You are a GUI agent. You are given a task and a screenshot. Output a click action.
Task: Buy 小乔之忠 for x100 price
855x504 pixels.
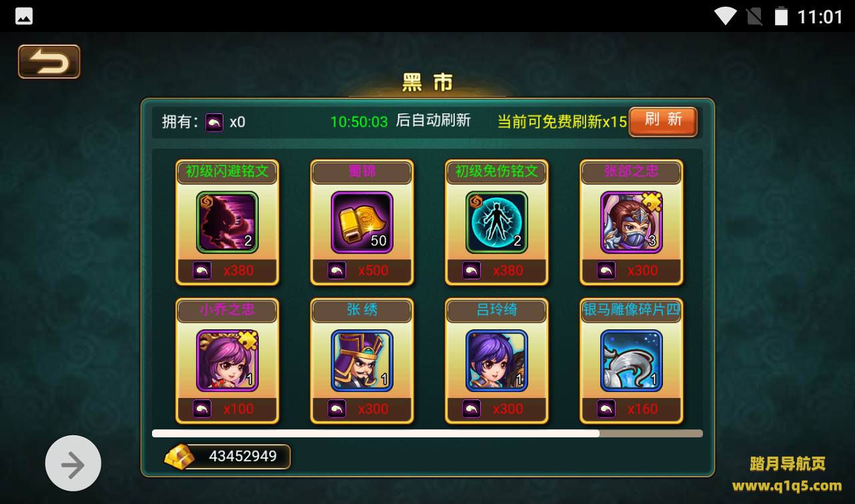227,409
